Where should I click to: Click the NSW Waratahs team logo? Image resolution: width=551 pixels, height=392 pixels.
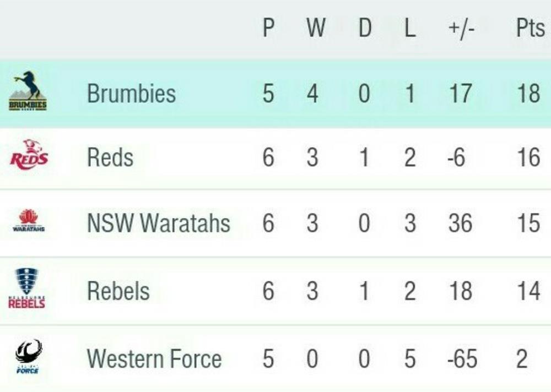pyautogui.click(x=29, y=220)
